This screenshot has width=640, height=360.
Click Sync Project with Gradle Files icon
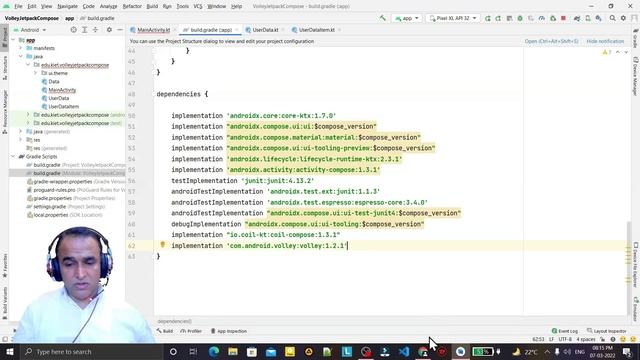coord(577,18)
